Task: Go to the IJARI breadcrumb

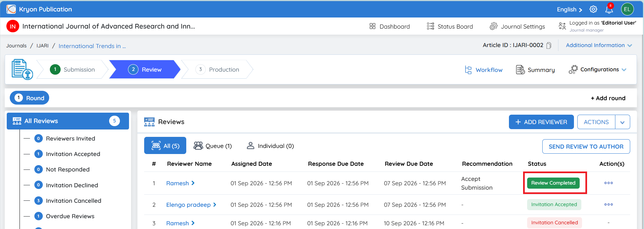Action: [x=42, y=46]
